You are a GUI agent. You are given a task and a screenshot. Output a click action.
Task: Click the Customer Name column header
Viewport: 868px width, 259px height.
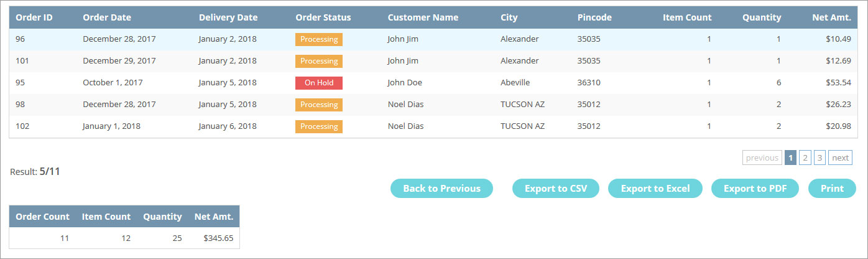[423, 17]
